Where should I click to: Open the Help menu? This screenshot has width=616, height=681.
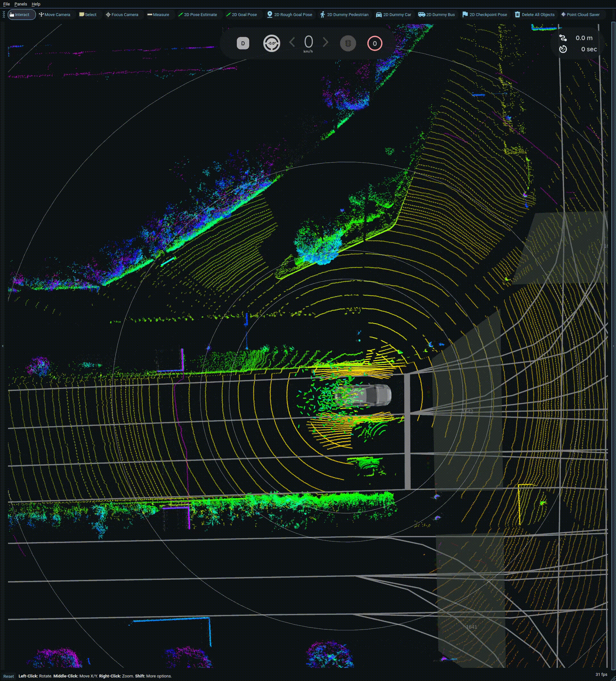pyautogui.click(x=36, y=4)
